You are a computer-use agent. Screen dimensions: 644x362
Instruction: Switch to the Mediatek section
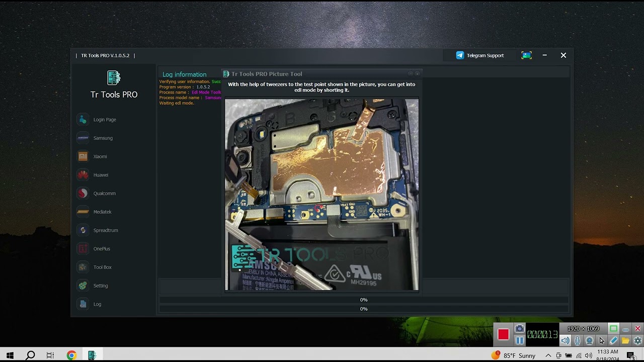tap(94, 212)
